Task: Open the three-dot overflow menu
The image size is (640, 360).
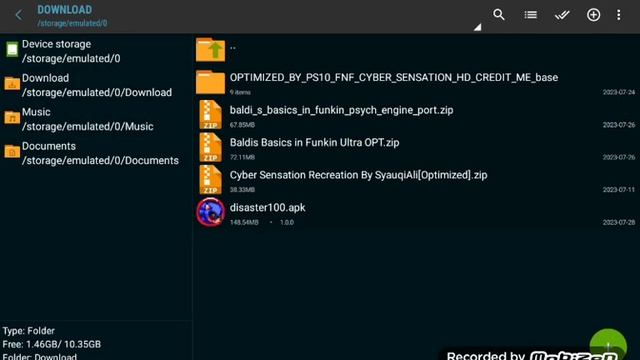Action: point(618,15)
